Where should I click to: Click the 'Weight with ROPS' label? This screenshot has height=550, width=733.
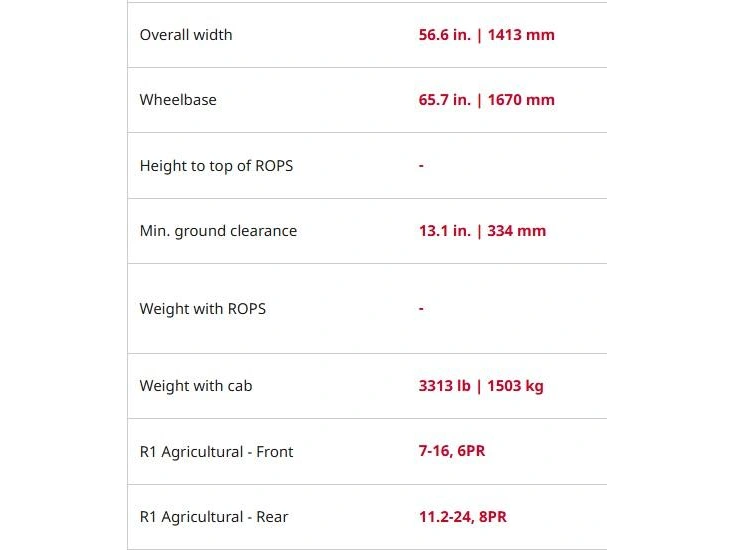point(203,309)
